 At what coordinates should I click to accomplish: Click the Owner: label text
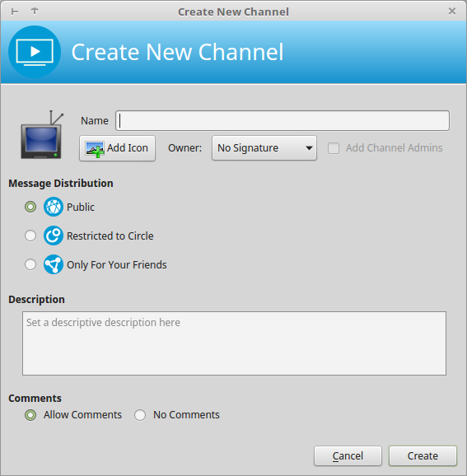(185, 148)
